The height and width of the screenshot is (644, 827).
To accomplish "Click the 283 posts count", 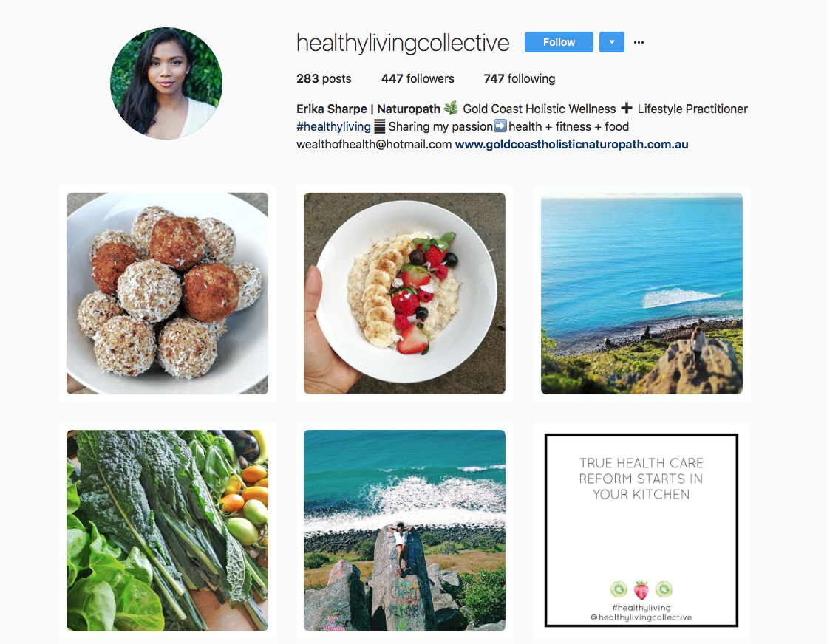I will 324,78.
